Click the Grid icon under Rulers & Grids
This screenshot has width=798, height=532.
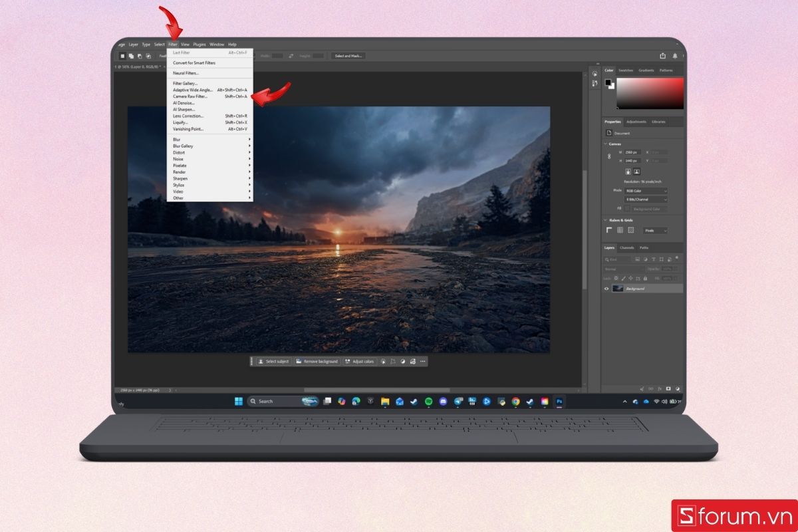coord(620,230)
